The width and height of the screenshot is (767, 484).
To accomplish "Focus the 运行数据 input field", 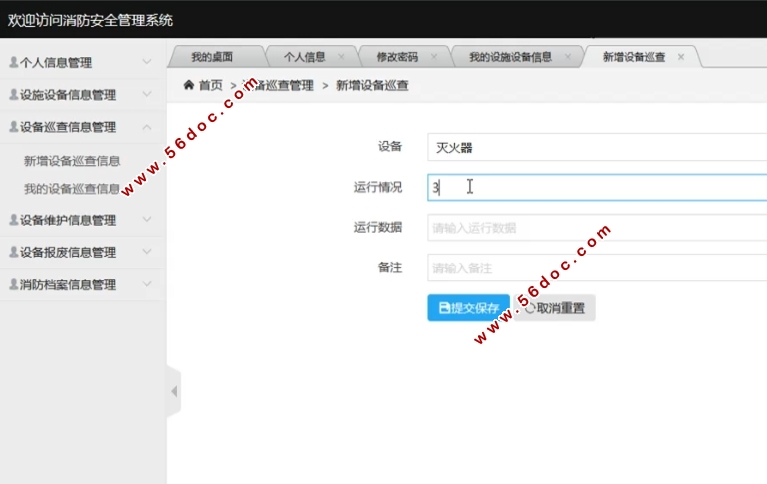I will click(597, 228).
